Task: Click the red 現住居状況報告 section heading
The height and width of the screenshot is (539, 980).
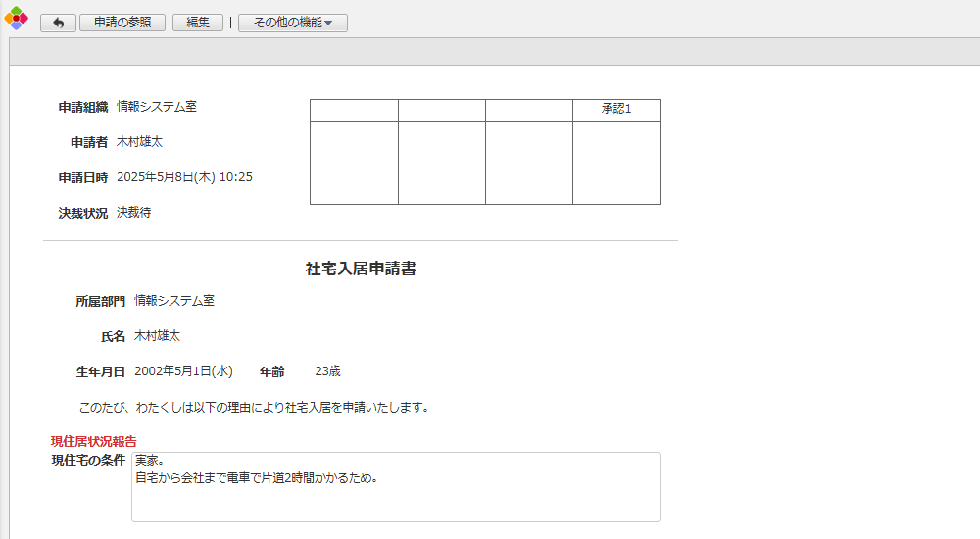Action: coord(94,441)
